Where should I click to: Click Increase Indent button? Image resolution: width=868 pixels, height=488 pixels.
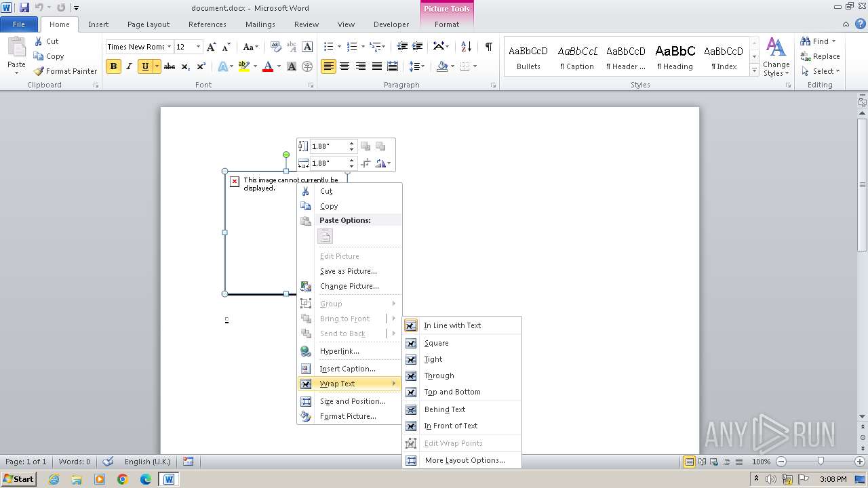point(418,47)
